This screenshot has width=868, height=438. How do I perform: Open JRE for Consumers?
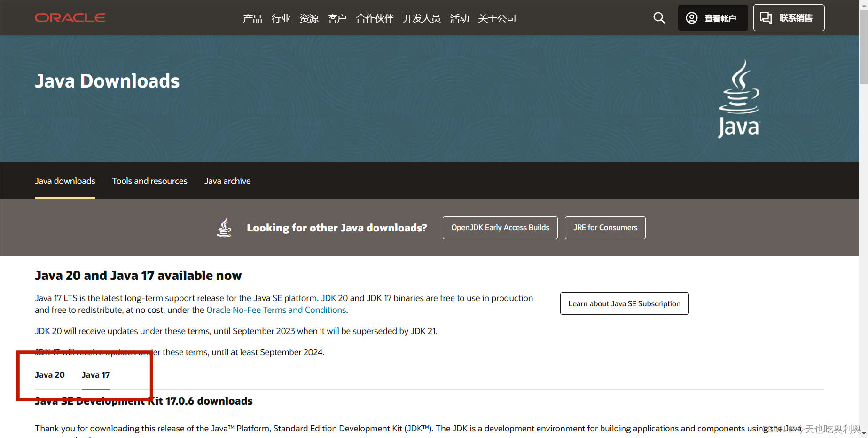605,228
